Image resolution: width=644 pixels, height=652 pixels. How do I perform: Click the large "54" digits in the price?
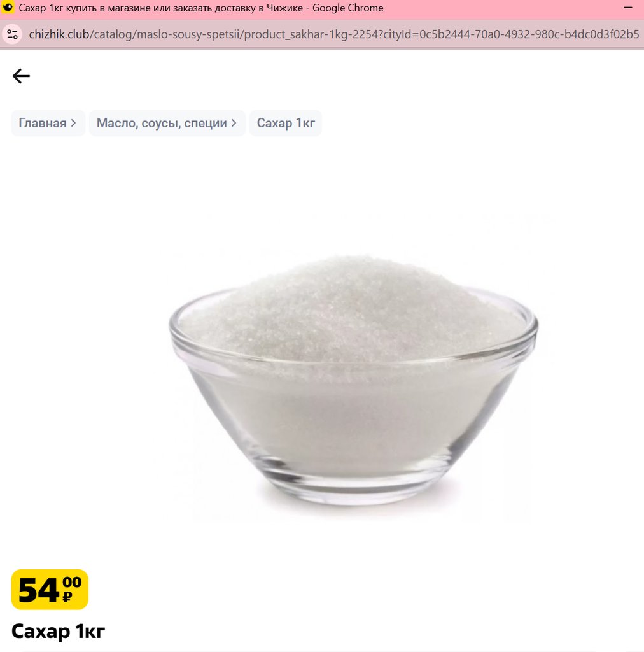point(39,590)
